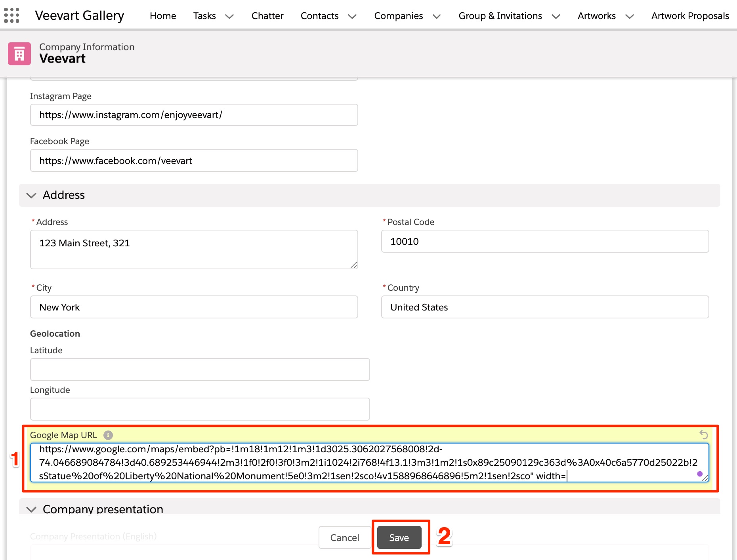Save the company information
This screenshot has width=737, height=560.
399,537
